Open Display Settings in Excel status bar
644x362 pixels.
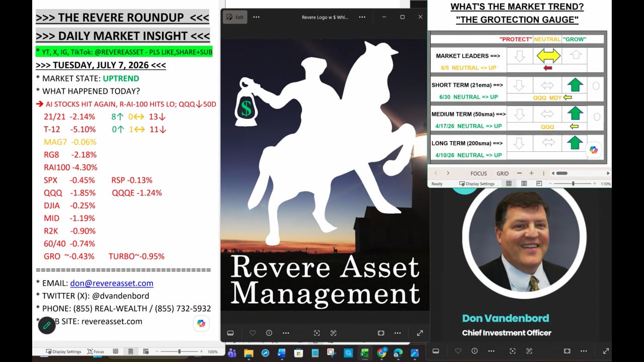click(x=477, y=184)
